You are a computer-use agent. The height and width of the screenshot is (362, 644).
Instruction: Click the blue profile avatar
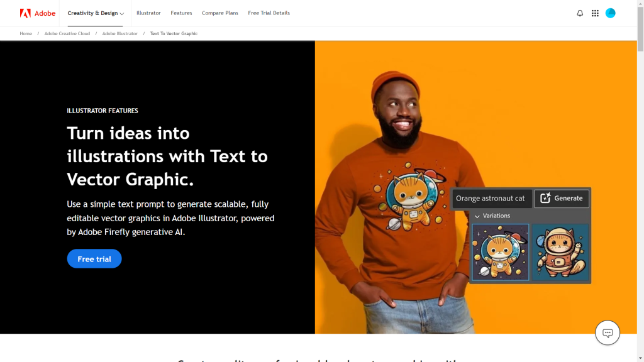tap(610, 13)
